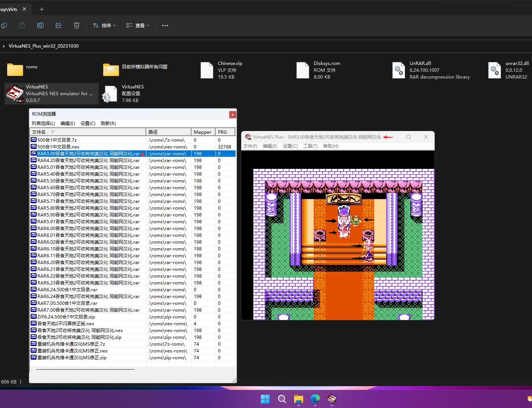The width and height of the screenshot is (532, 408).
Task: Open 刷新(R) menu in ROM browser
Action: [x=108, y=124]
